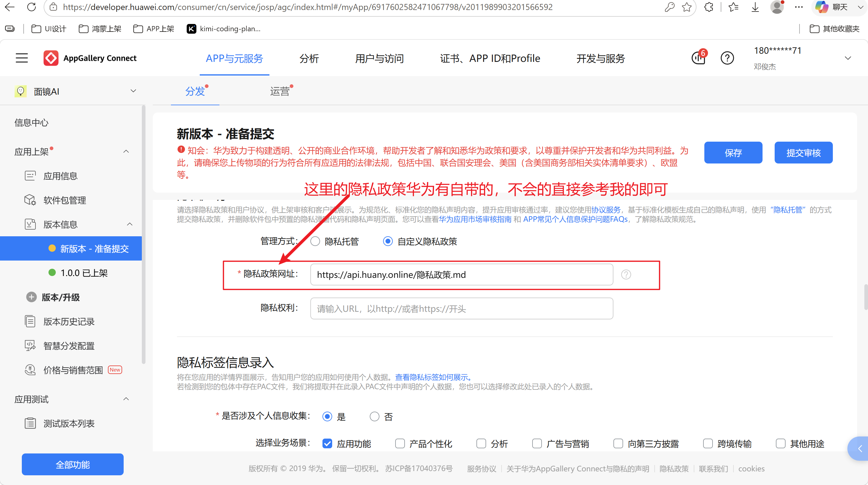
Task: Click the 面镜AI app icon
Action: click(x=21, y=91)
